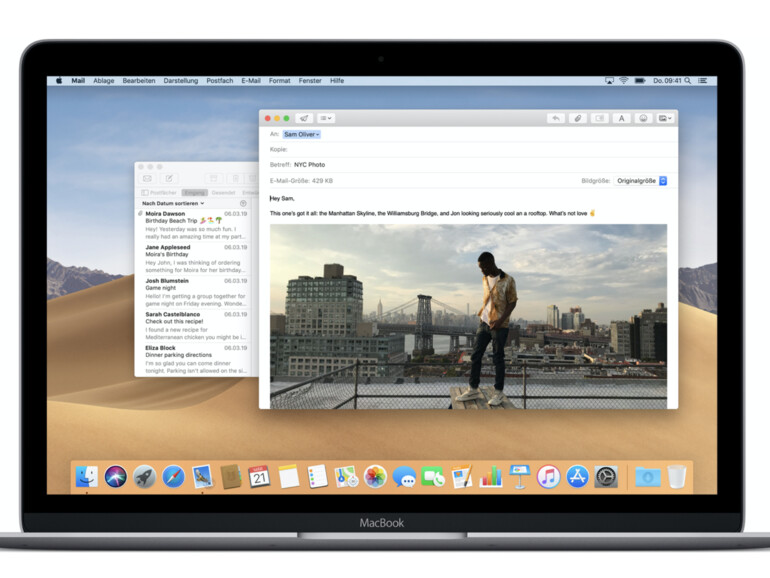The width and height of the screenshot is (770, 578).
Task: Open the Postfach menu
Action: tap(220, 81)
